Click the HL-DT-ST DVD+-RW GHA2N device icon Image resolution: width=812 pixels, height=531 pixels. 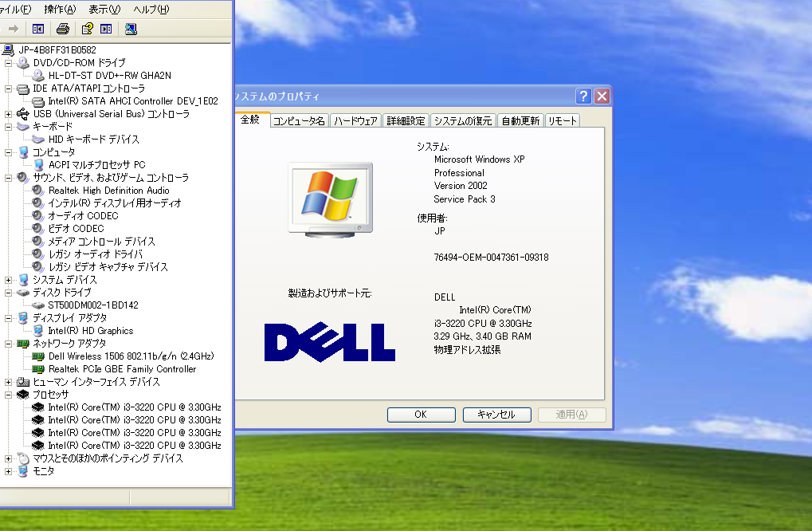click(37, 76)
